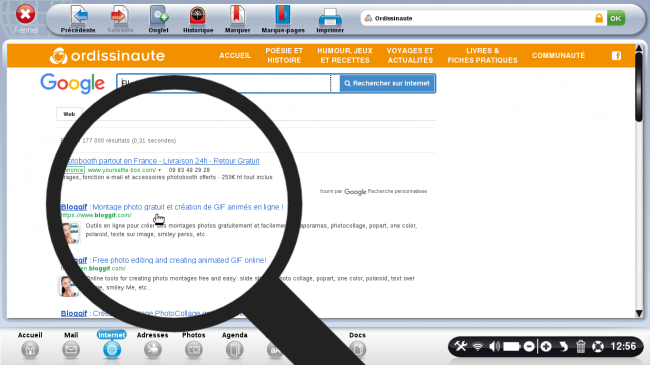Select Internet globe in the dock

click(x=112, y=345)
